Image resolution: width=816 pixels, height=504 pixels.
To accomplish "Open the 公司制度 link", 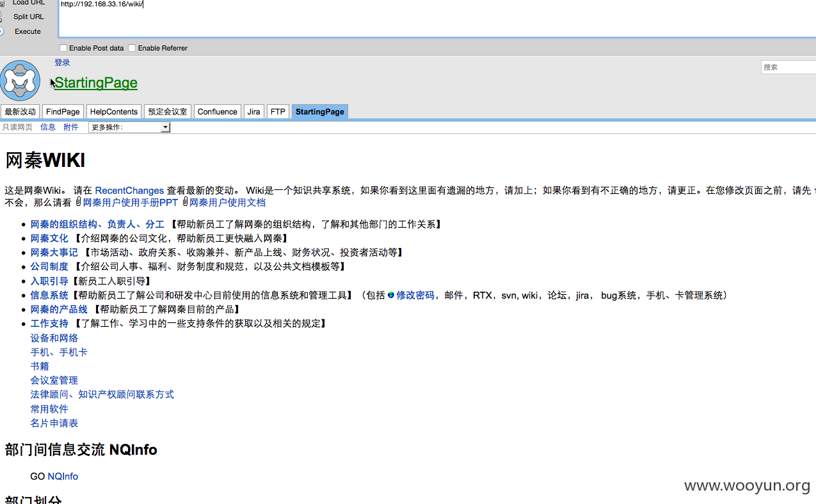I will 49,266.
